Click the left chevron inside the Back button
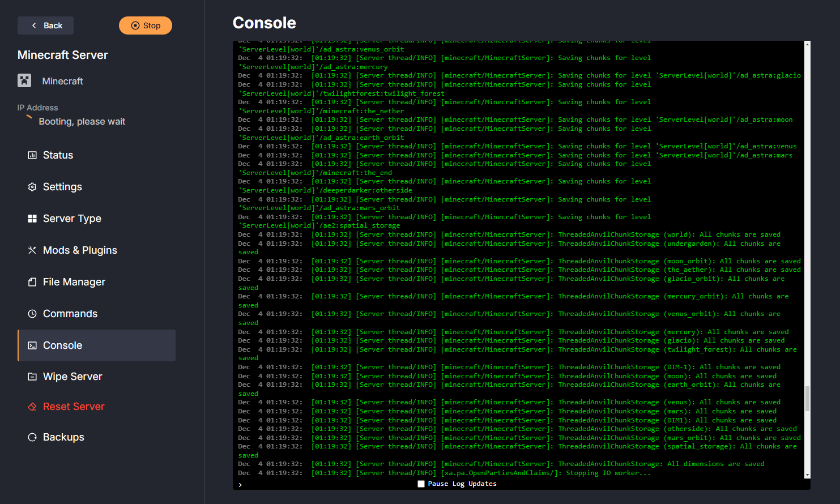This screenshot has width=840, height=504. tap(33, 25)
